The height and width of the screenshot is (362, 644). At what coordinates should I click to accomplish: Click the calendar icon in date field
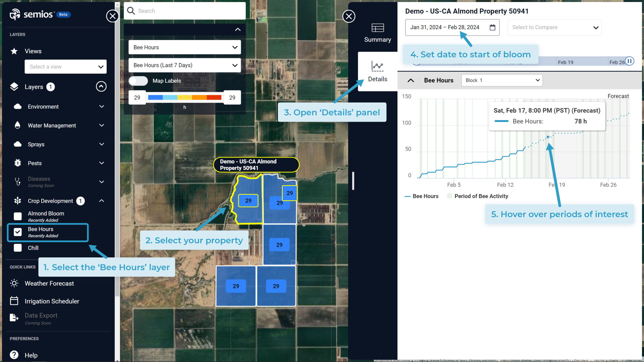(x=492, y=27)
